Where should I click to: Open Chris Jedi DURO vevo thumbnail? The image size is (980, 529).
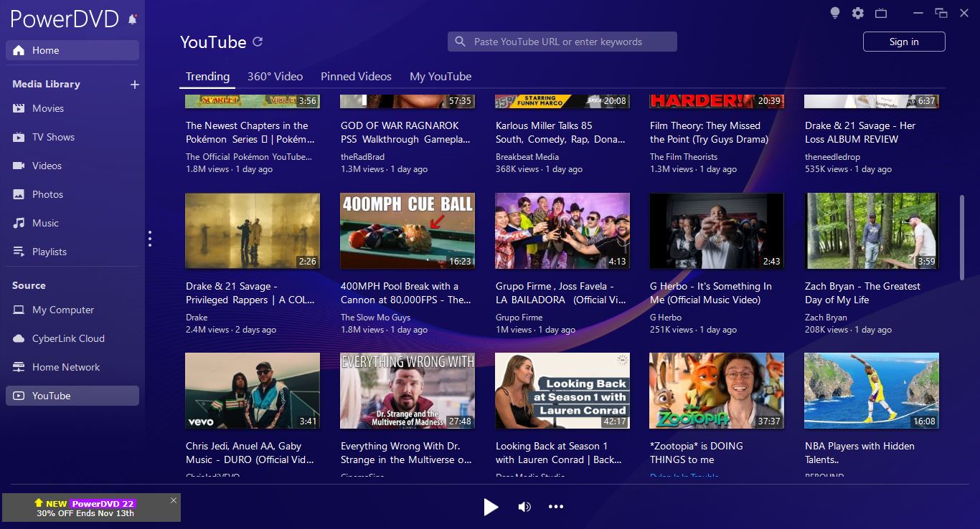pyautogui.click(x=253, y=391)
